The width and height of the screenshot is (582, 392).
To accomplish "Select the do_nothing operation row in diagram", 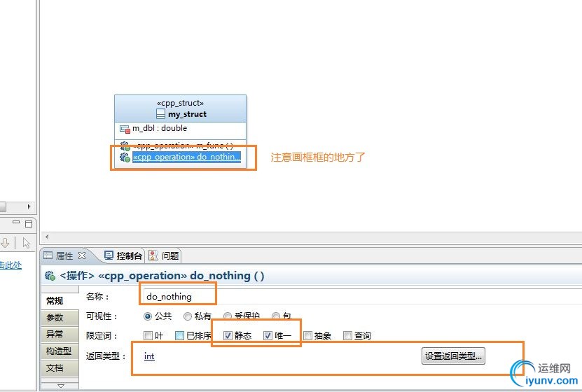I will [187, 157].
